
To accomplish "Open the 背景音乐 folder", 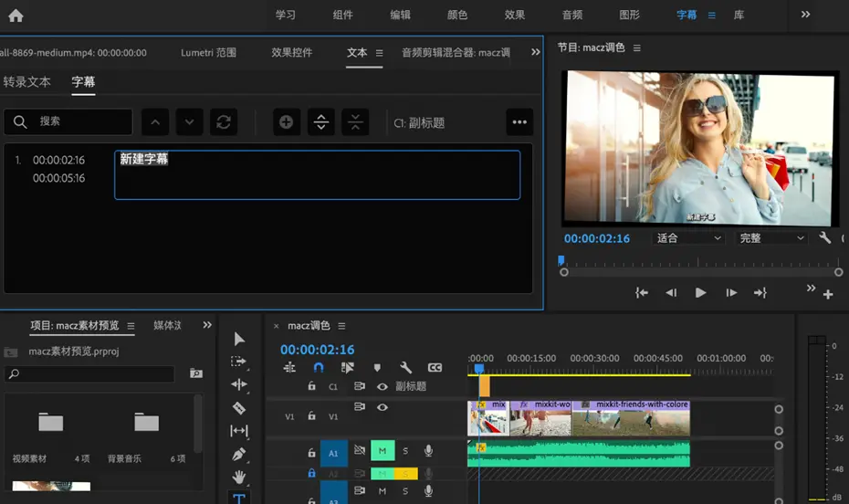I will tap(146, 422).
